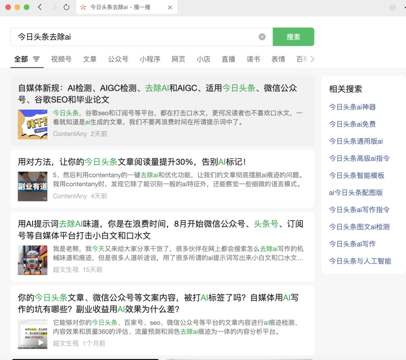Switch to the 视频号 tab
406x360 pixels.
pyautogui.click(x=61, y=59)
